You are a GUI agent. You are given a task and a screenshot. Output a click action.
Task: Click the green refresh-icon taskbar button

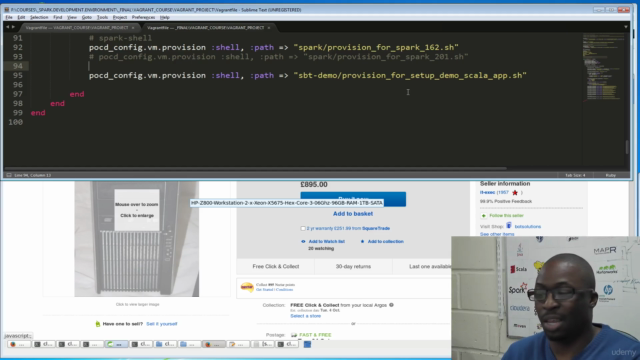(116, 344)
